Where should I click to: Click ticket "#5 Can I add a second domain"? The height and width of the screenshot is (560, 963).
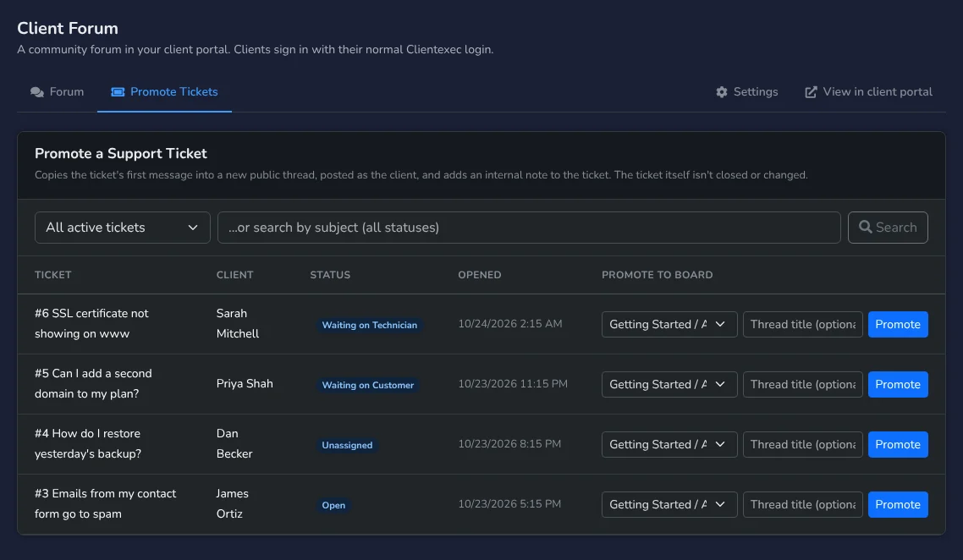coord(93,384)
